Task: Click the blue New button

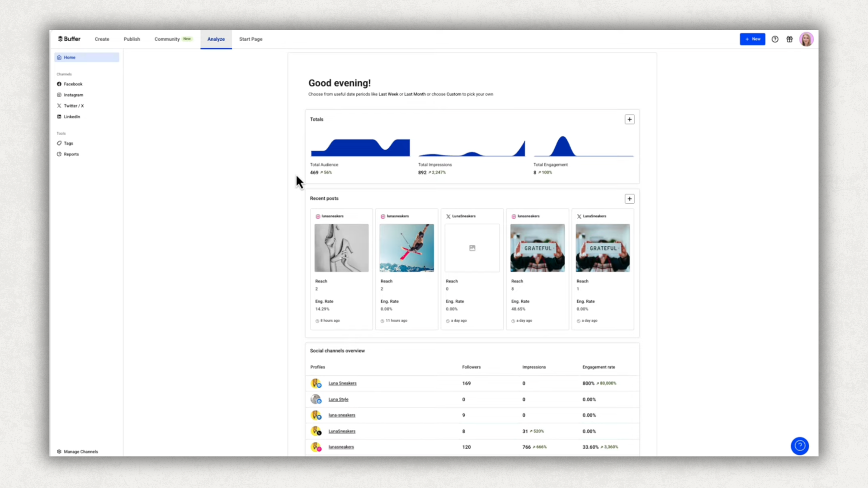Action: coord(752,39)
